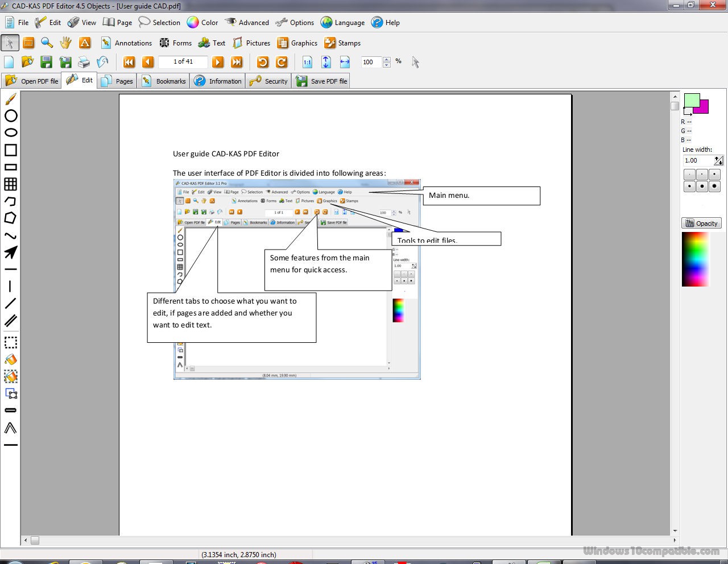728x564 pixels.
Task: Create a new blank document
Action: tap(9, 62)
